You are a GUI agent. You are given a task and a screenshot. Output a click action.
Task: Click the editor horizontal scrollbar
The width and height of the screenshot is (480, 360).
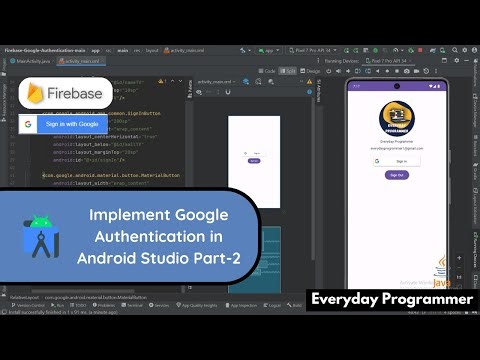click(83, 291)
